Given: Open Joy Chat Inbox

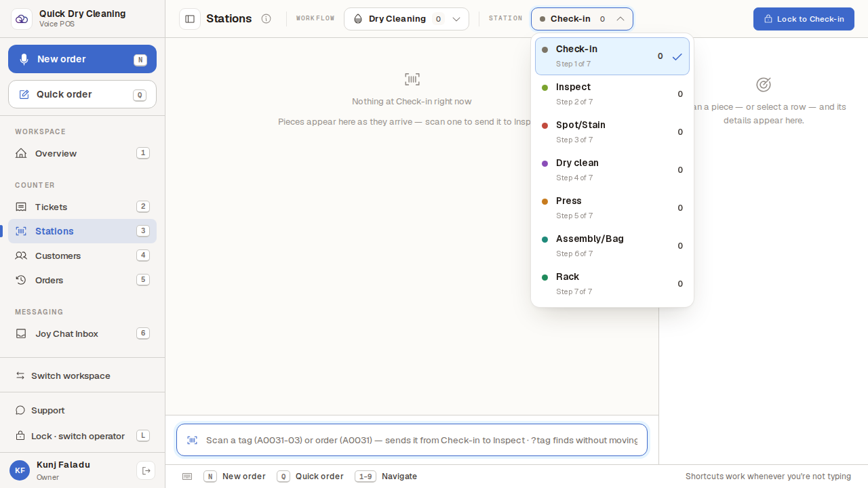Looking at the screenshot, I should pyautogui.click(x=82, y=333).
